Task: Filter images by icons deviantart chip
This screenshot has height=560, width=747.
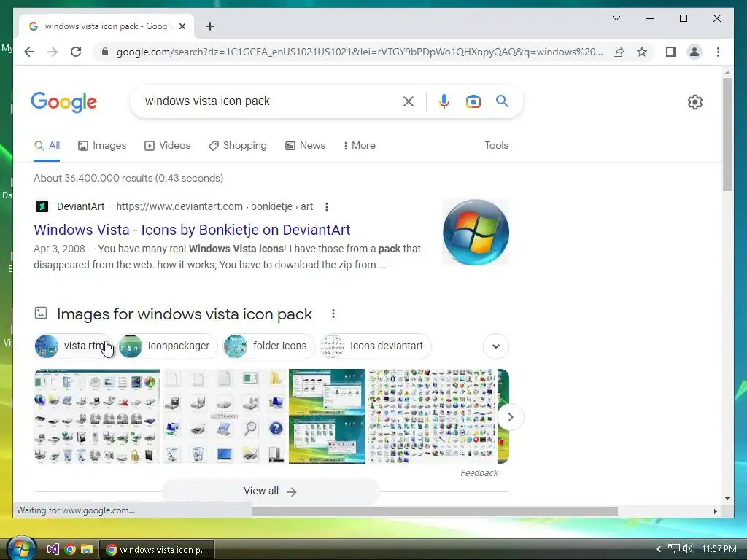Action: pos(376,346)
